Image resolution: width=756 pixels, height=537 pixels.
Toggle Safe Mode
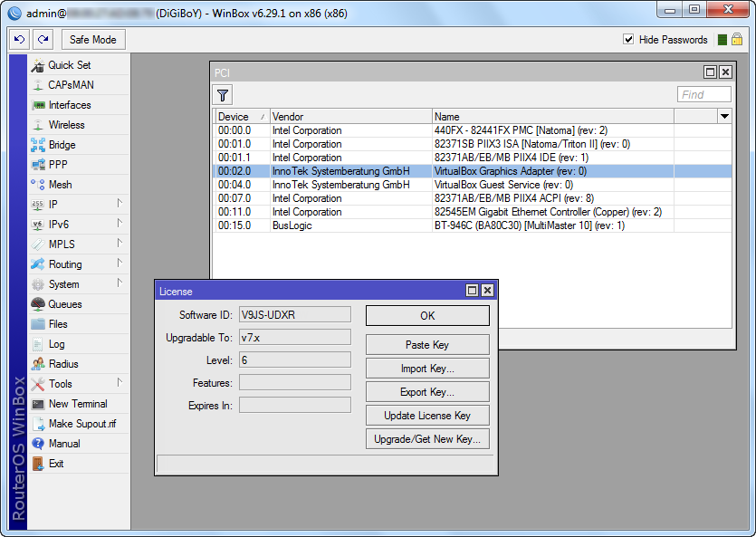pos(93,40)
